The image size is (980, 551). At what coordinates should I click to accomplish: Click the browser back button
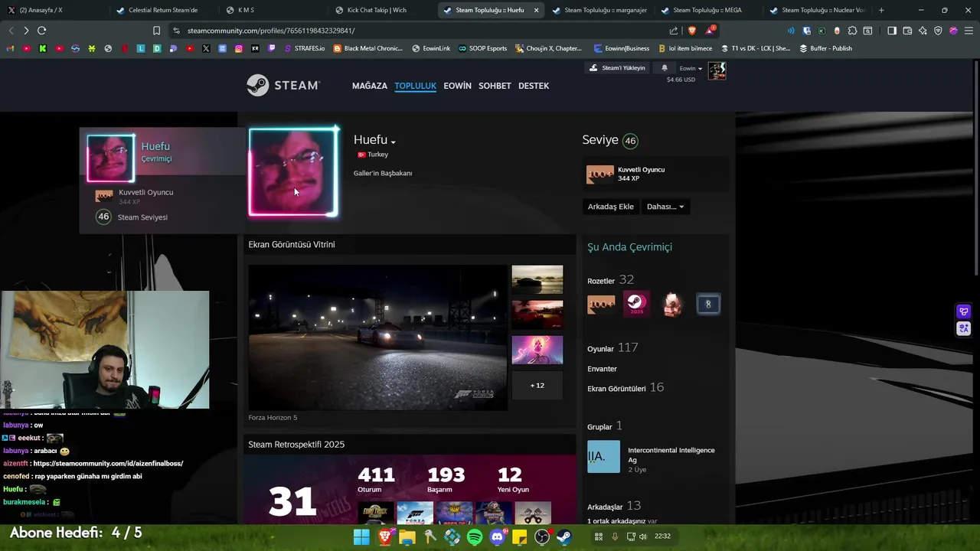11,31
